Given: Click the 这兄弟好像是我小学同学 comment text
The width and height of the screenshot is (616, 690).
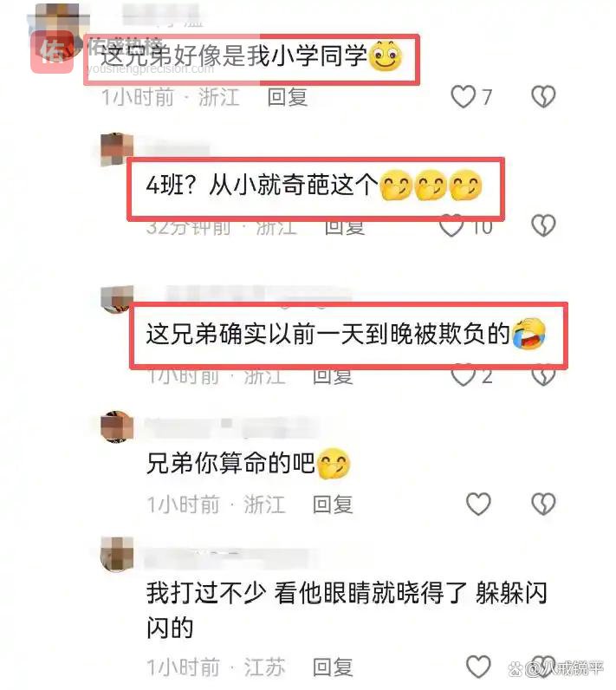Looking at the screenshot, I should click(x=234, y=56).
